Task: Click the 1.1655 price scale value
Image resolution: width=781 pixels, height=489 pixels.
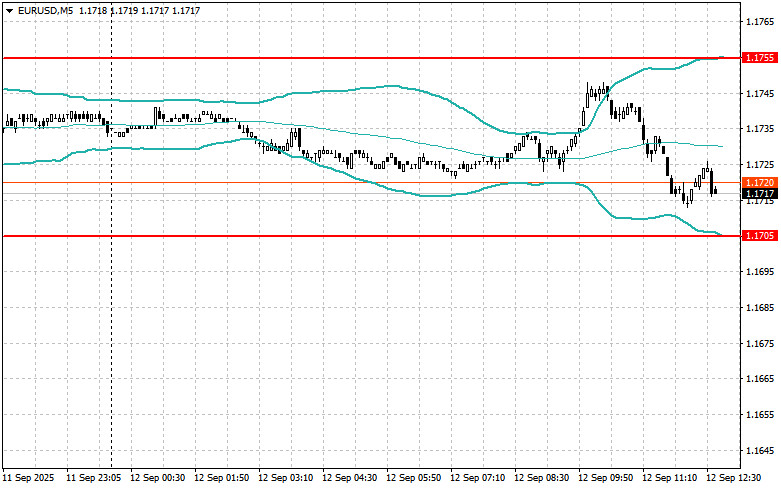Action: [760, 414]
